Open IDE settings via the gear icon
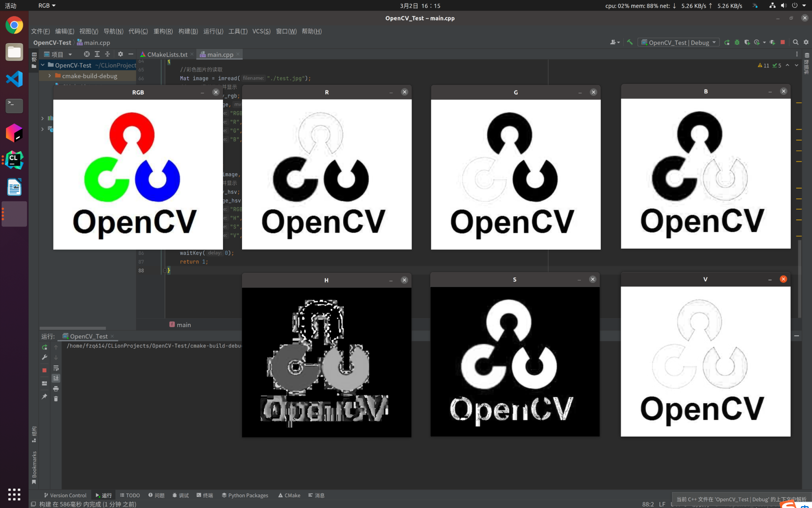The width and height of the screenshot is (812, 508). coord(806,42)
